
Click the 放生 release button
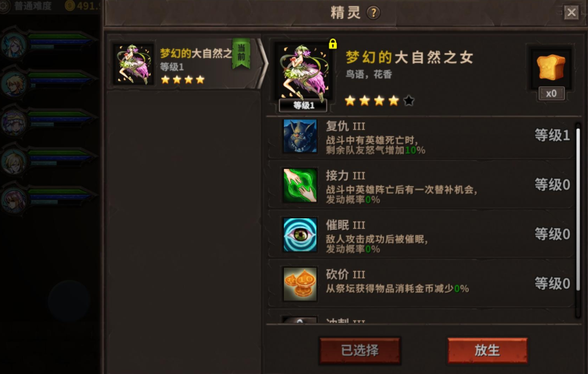click(487, 351)
